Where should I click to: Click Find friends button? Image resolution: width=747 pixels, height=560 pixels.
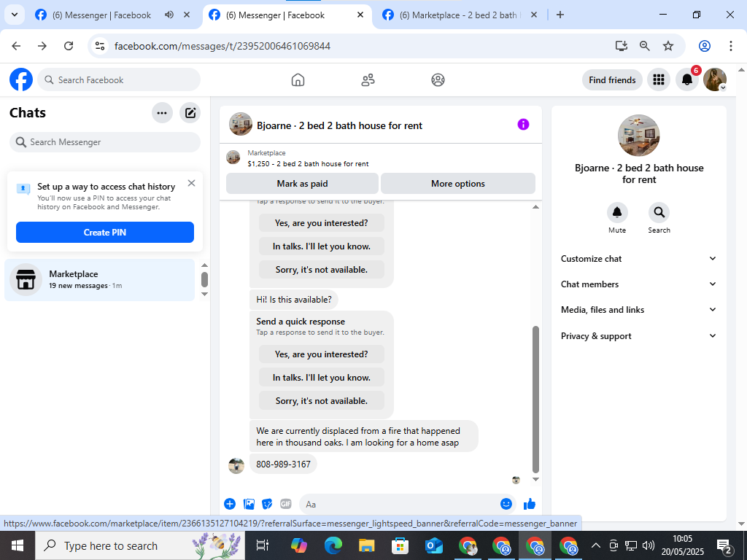click(x=612, y=80)
